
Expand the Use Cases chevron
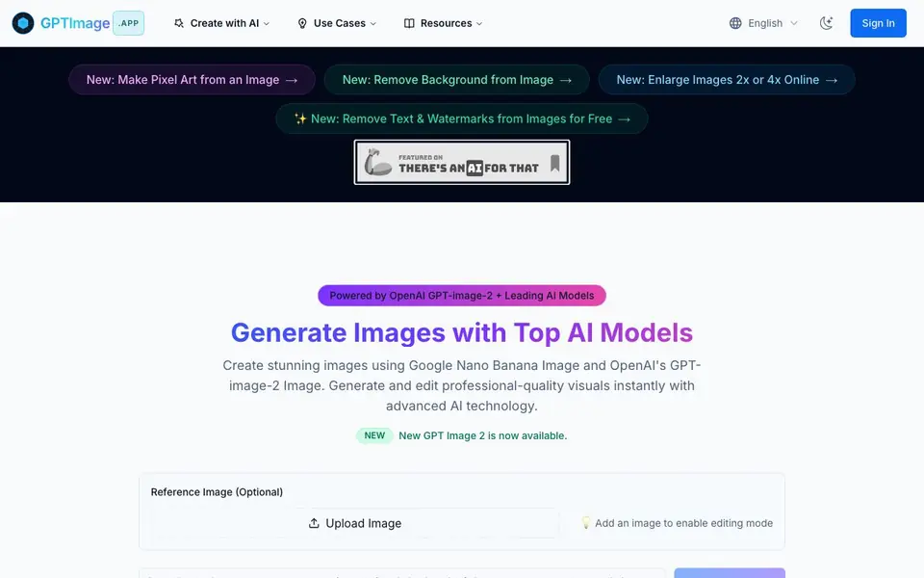pos(373,23)
